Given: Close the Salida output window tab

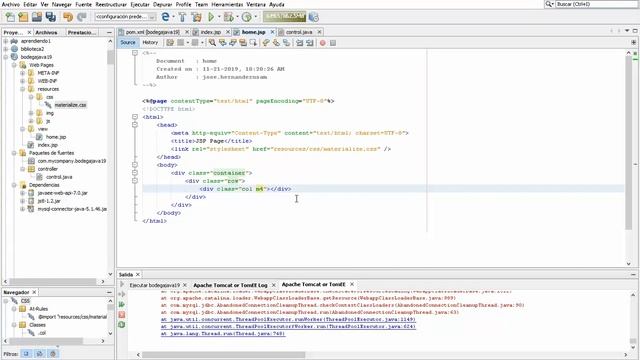Looking at the screenshot, I should click(138, 274).
